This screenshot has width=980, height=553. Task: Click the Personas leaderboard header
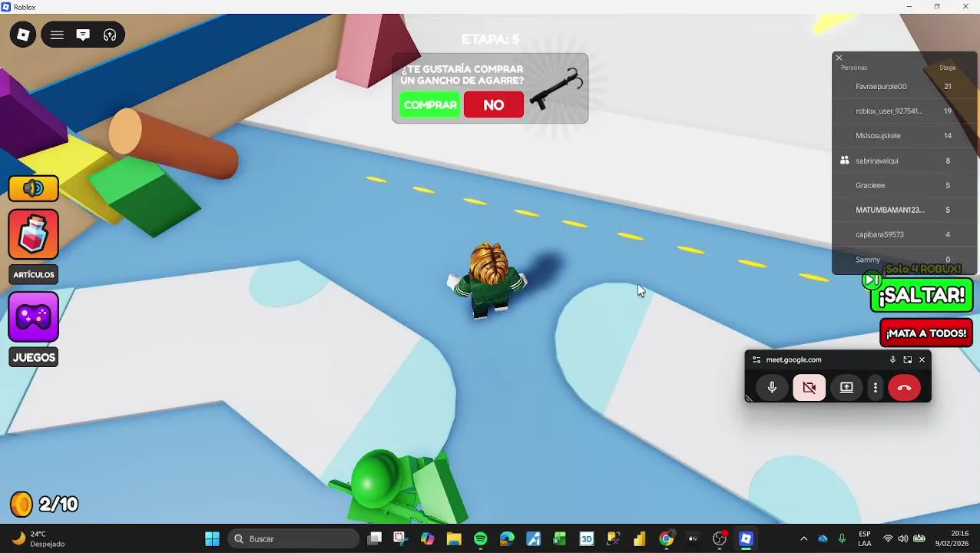tap(854, 68)
